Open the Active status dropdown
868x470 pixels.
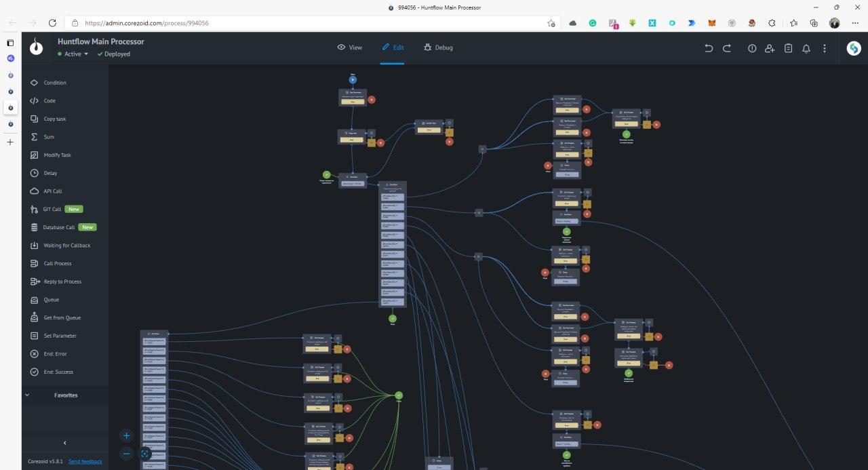tap(73, 54)
